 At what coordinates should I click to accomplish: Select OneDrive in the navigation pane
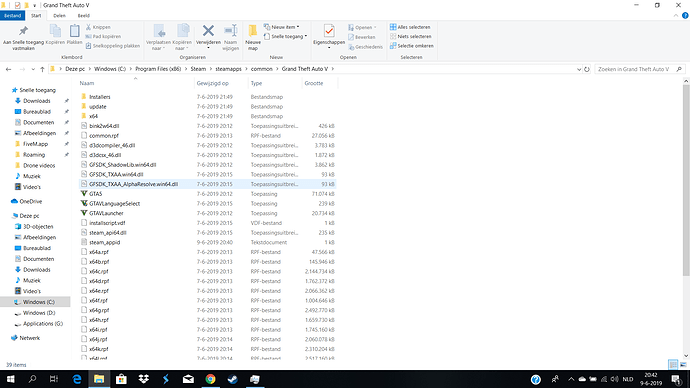pyautogui.click(x=30, y=201)
